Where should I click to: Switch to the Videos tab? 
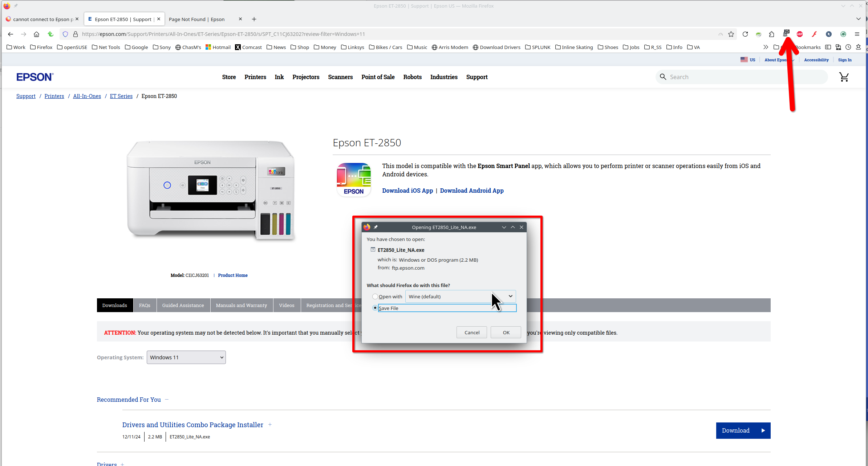(x=287, y=305)
